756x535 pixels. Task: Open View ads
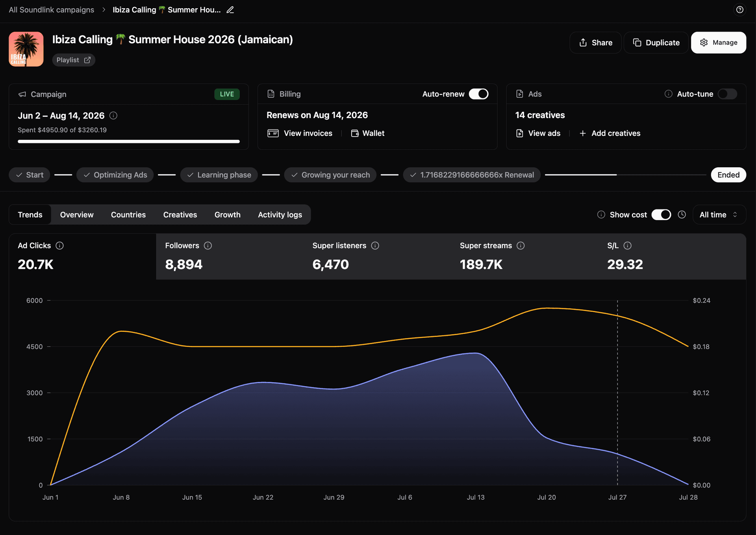pos(538,133)
